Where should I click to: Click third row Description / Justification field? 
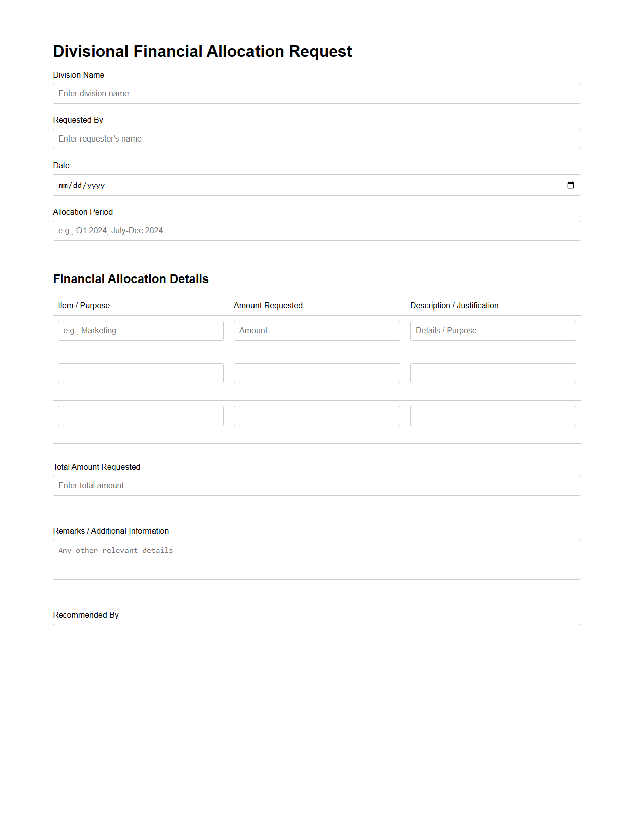coord(493,416)
